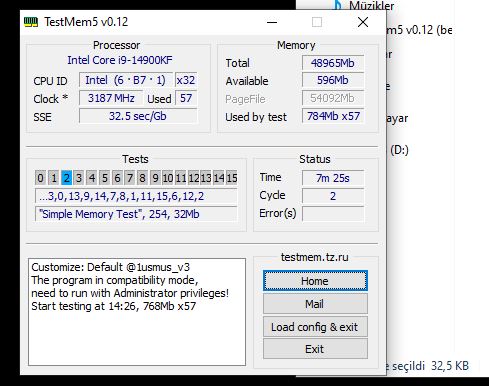Select test number 7 box
The image size is (489, 386).
(130, 178)
